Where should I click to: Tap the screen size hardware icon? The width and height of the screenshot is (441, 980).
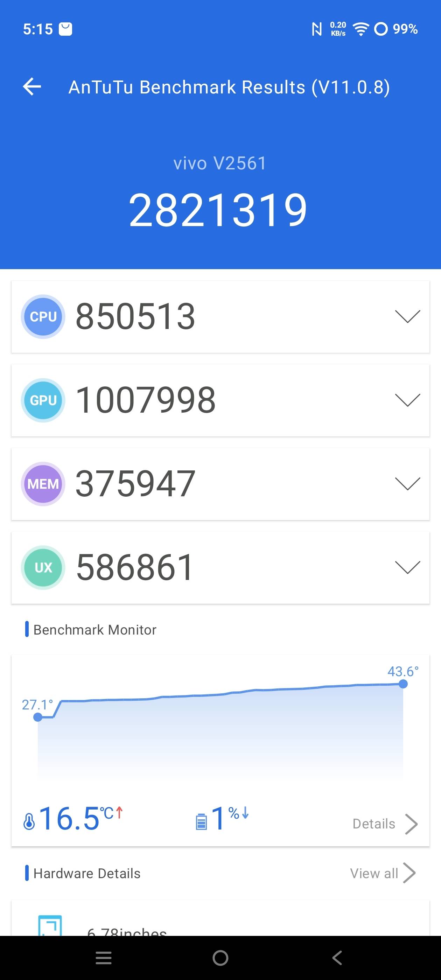tap(50, 925)
